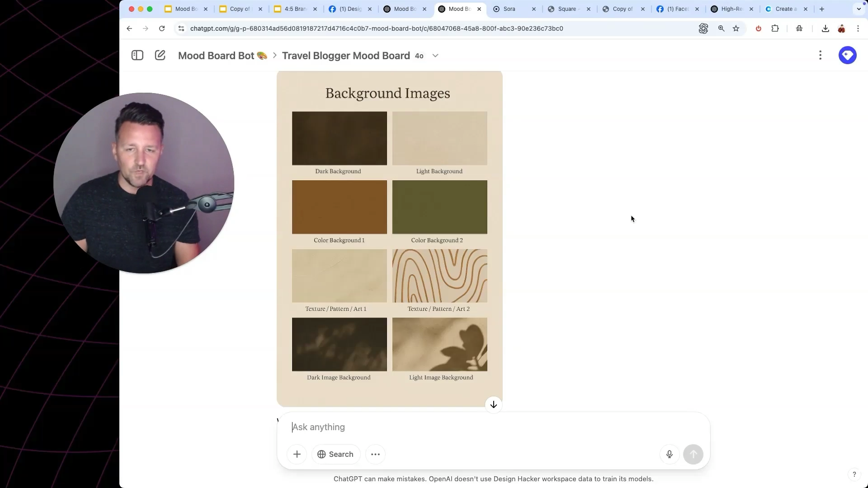Reload the page with refresh button
868x488 pixels.
162,28
